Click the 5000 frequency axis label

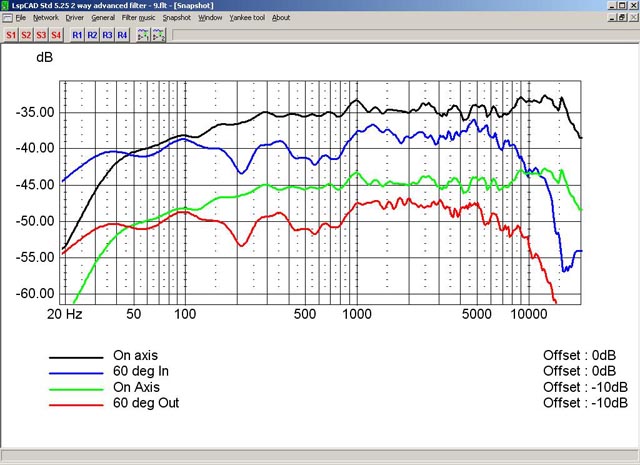pyautogui.click(x=477, y=314)
